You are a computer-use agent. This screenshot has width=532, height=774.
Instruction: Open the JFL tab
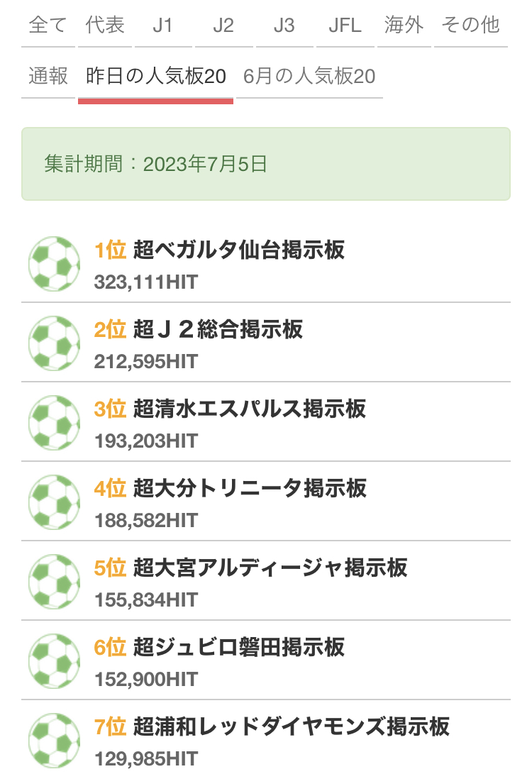(345, 26)
